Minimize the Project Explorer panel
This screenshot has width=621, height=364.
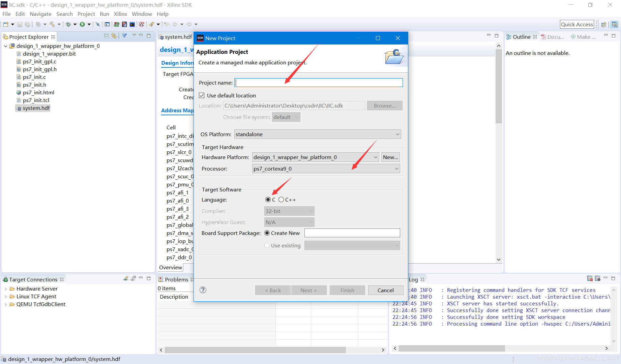(141, 35)
